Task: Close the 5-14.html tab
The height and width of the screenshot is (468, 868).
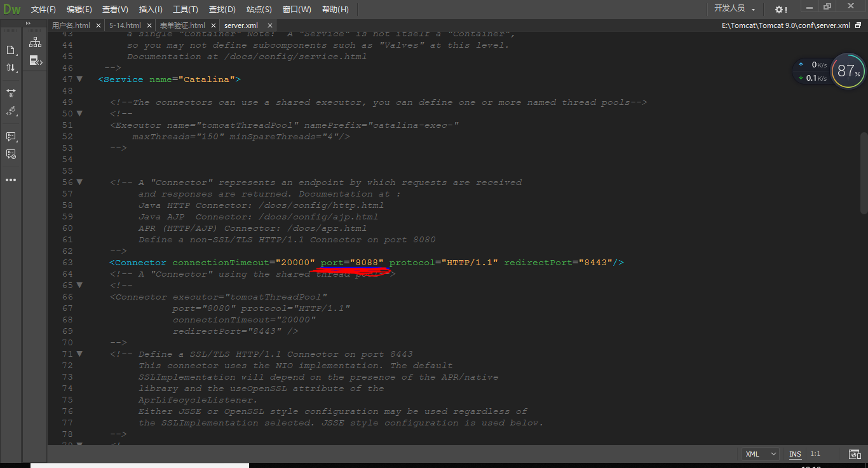Action: click(149, 25)
